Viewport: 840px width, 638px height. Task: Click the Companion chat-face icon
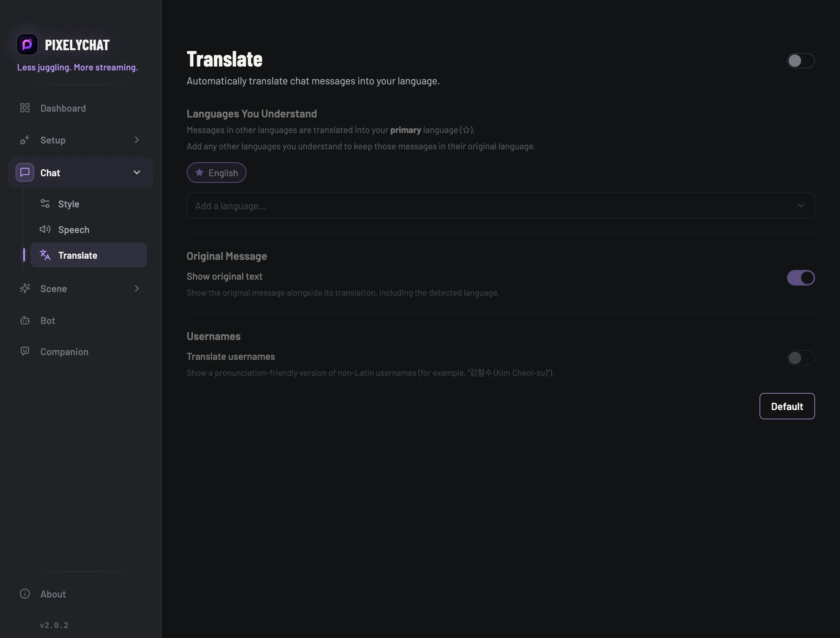[25, 351]
